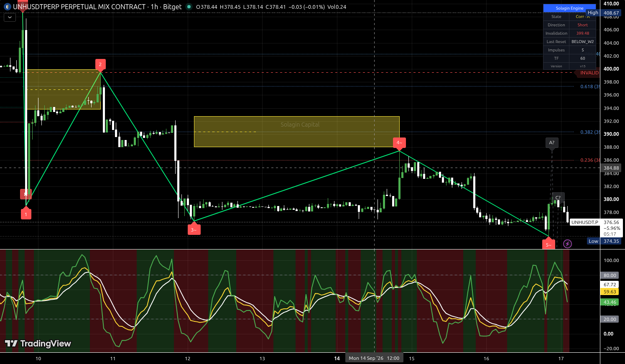The height and width of the screenshot is (364, 625).
Task: Select the wave 1 label marker
Action: tap(26, 214)
